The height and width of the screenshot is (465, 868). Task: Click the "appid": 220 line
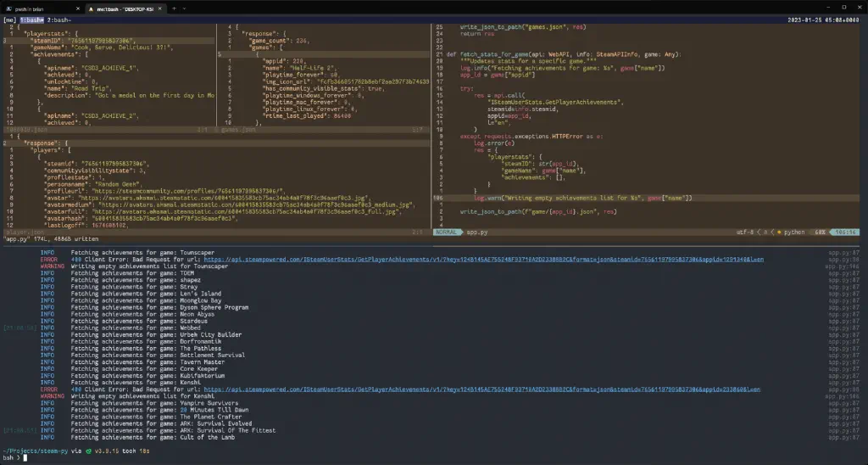(x=285, y=61)
